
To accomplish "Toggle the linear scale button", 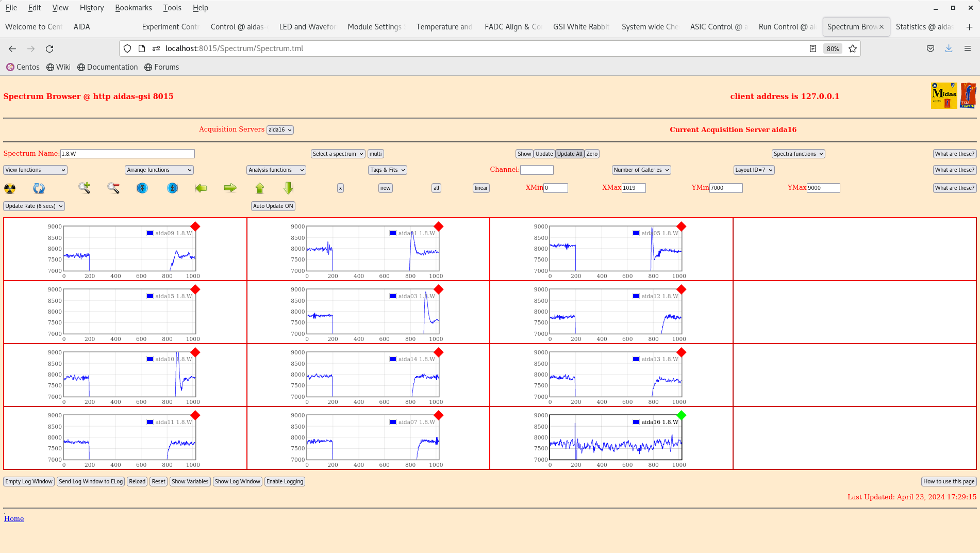I will point(481,188).
